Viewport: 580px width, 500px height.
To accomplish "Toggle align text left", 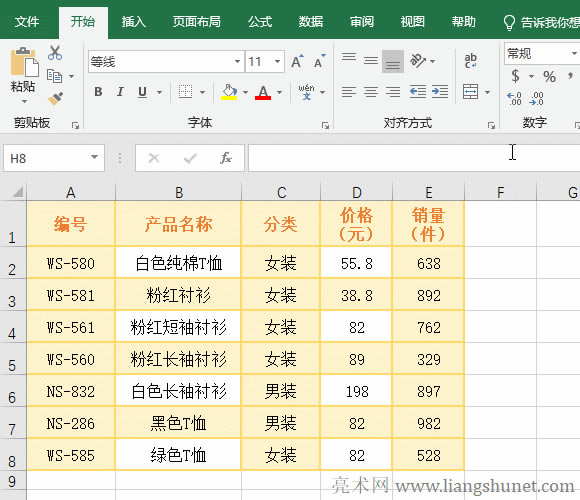I will [349, 91].
